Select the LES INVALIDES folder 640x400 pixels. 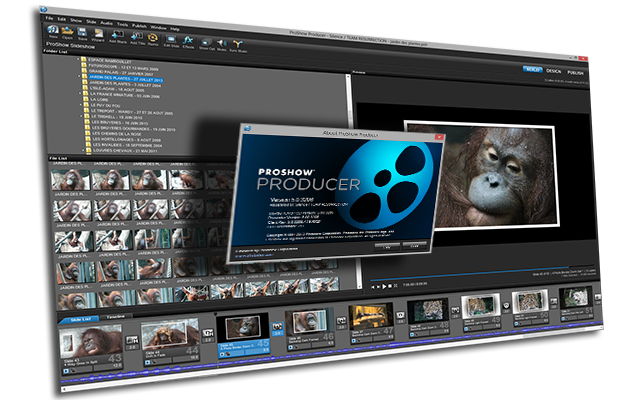coord(123,144)
